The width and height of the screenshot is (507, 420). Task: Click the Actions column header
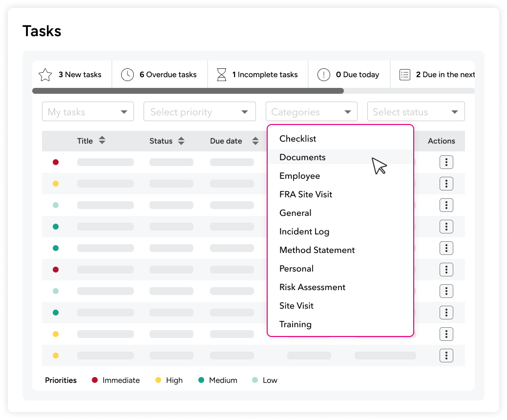[x=442, y=141]
